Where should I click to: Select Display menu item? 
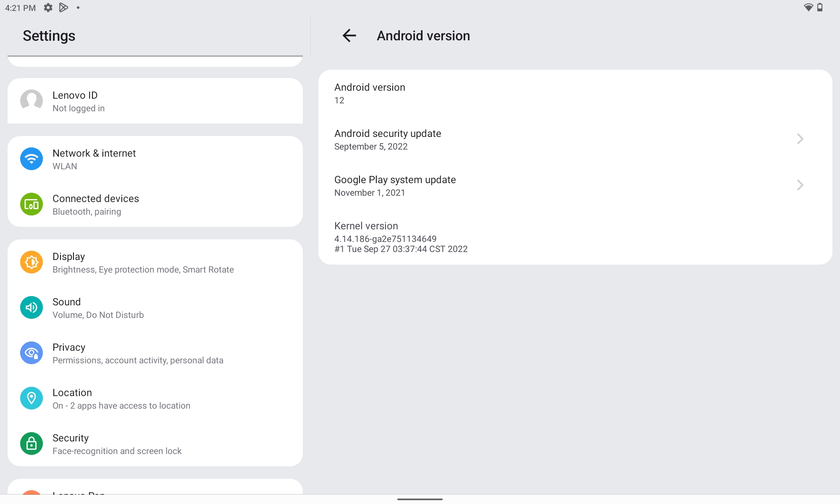[x=155, y=262]
